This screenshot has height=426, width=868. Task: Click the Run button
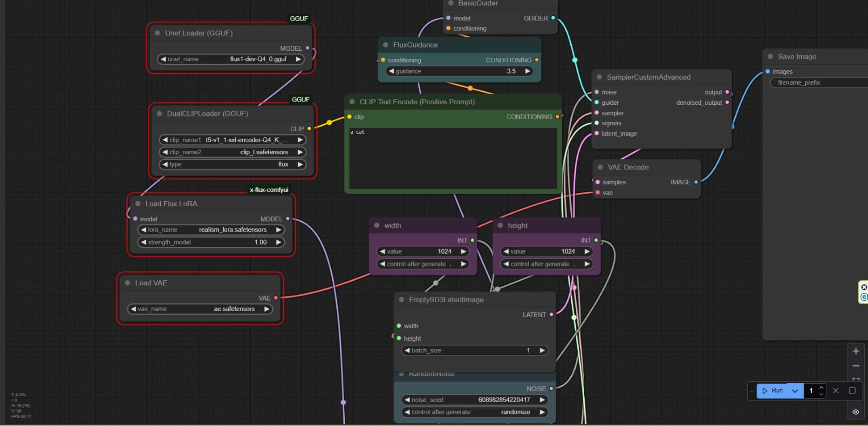click(772, 391)
